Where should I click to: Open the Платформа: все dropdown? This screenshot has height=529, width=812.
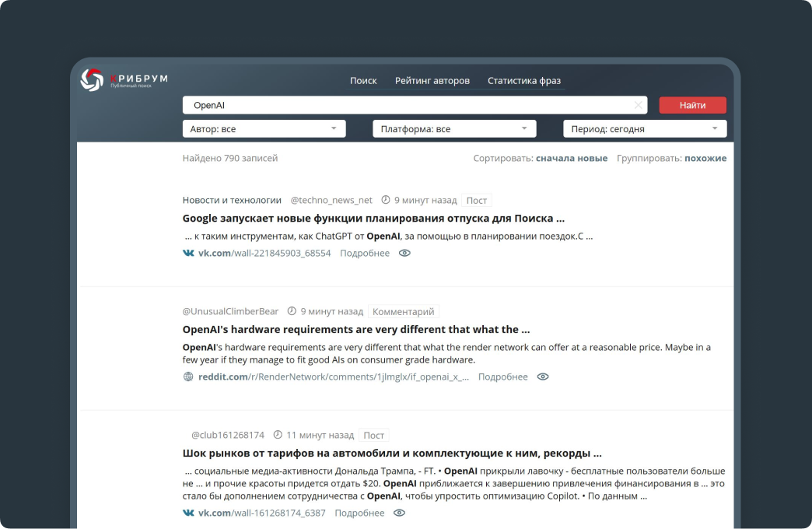pos(454,128)
